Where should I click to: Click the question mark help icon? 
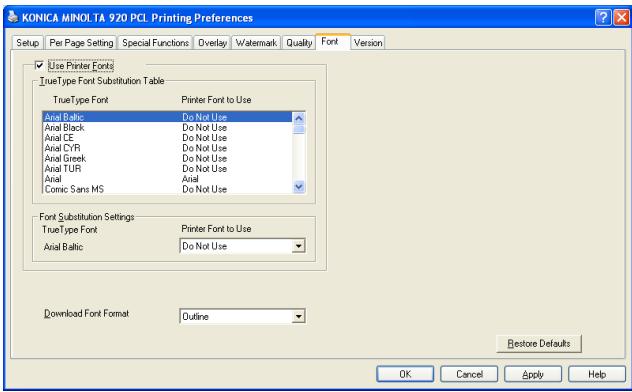click(x=603, y=18)
